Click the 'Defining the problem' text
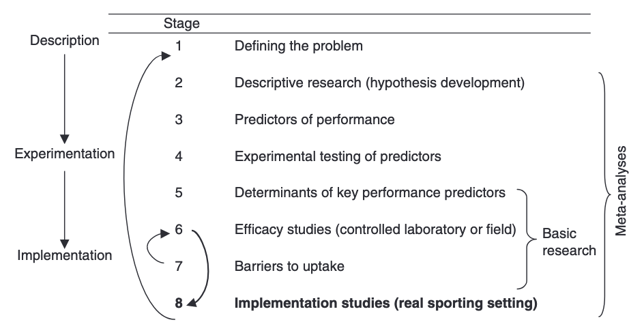This screenshot has height=333, width=644. pos(298,46)
